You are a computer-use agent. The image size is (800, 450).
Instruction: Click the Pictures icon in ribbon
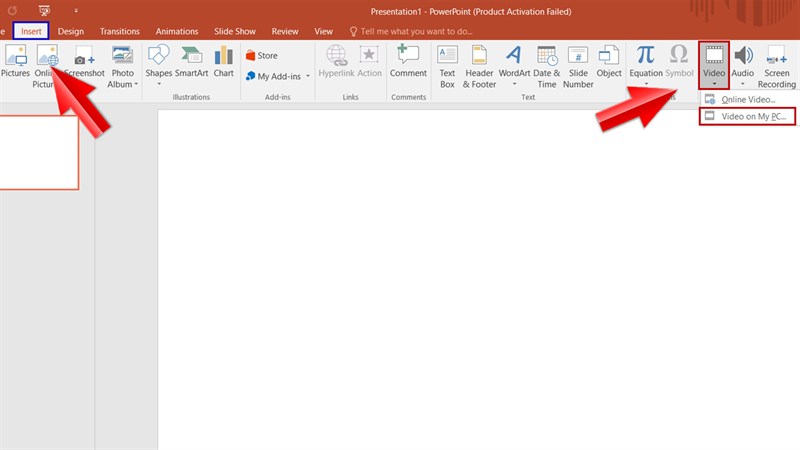click(15, 61)
